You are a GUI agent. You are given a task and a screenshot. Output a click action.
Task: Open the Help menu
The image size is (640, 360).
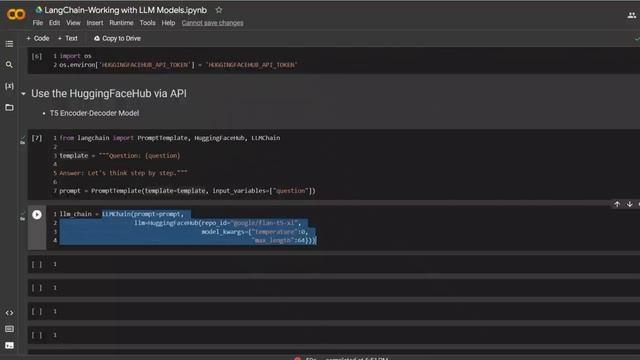pyautogui.click(x=168, y=23)
